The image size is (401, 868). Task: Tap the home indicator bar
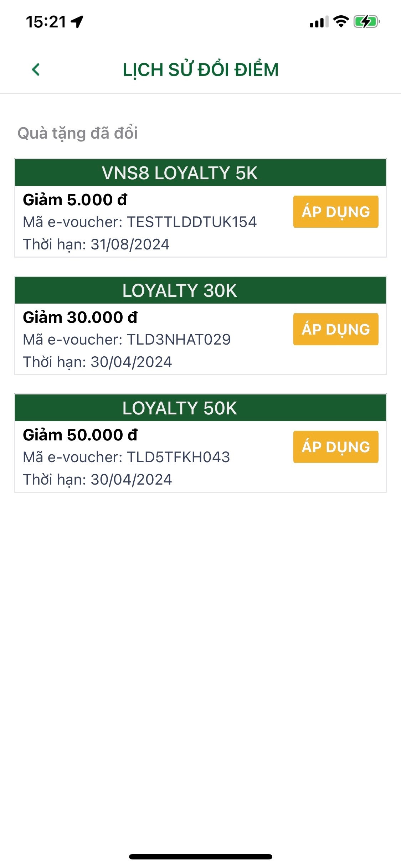tap(200, 857)
